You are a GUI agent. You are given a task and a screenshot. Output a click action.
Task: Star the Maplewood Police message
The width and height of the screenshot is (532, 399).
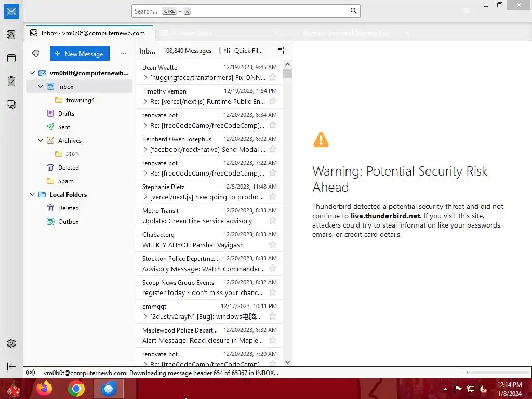click(x=272, y=340)
